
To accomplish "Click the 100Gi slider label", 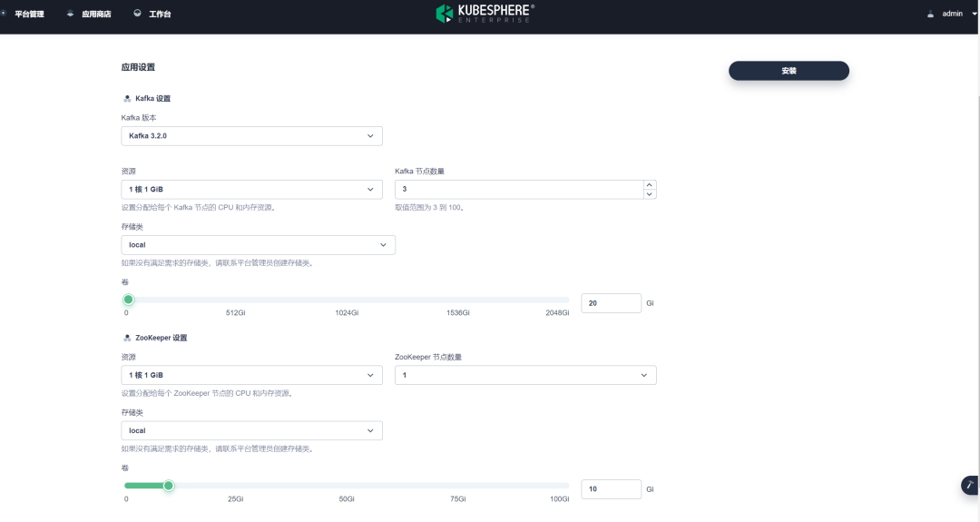I will tap(559, 499).
